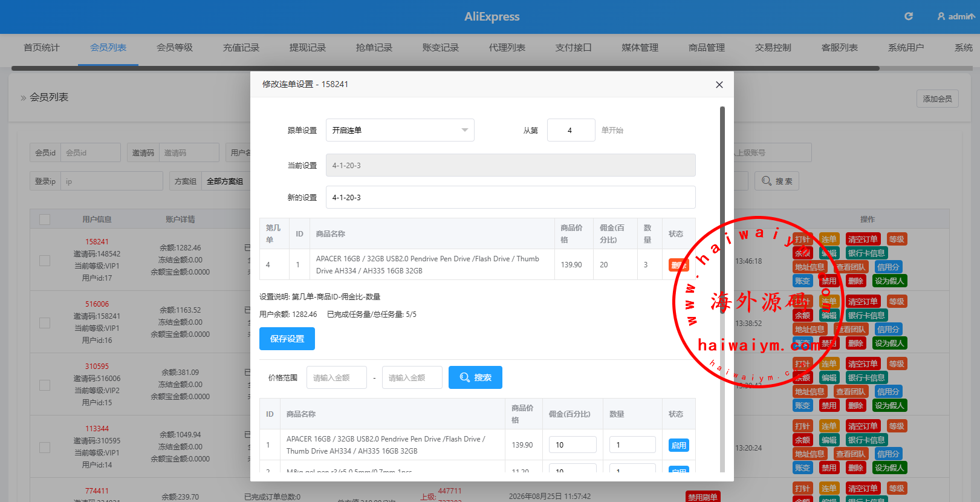Click the 邀请码 filter field

point(189,152)
